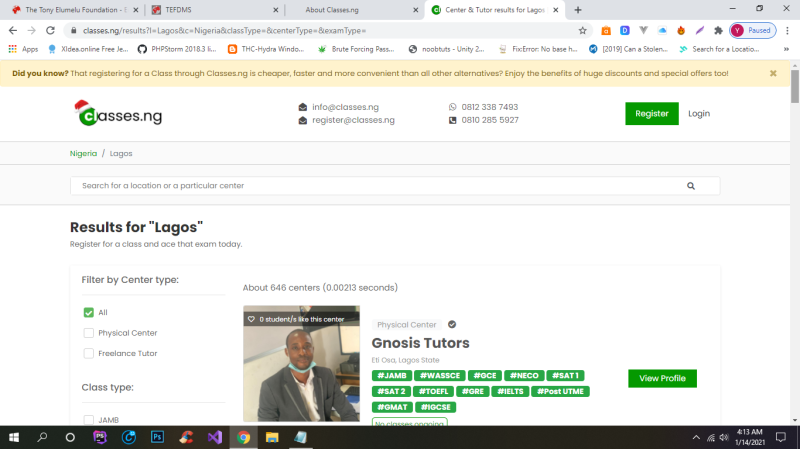
Task: Click the volume icon in system tray
Action: (724, 437)
